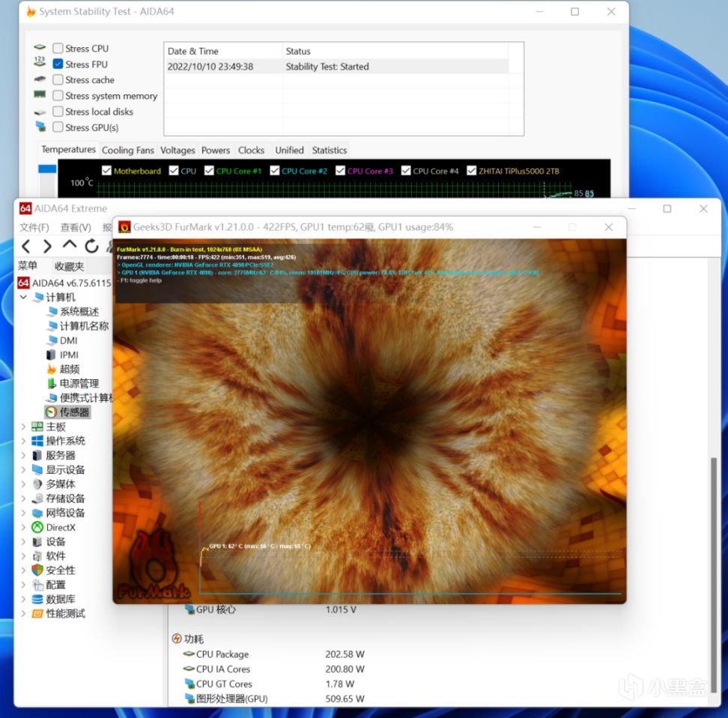Switch to the Statistics tab
Image resolution: width=728 pixels, height=718 pixels.
[330, 150]
